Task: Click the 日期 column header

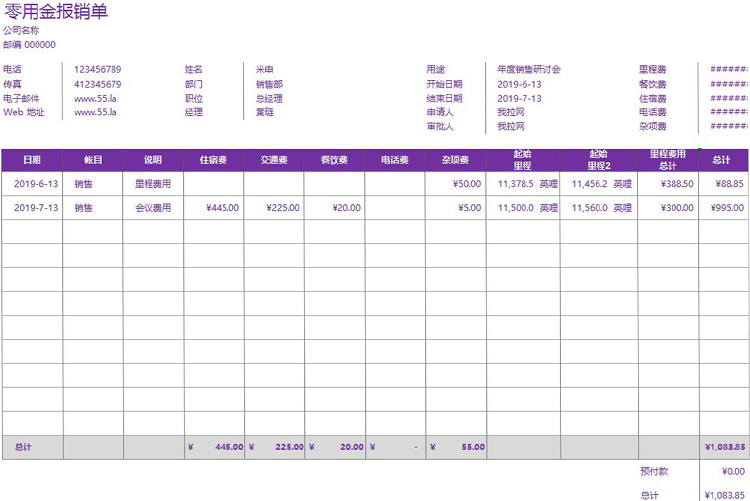Action: coord(32,160)
